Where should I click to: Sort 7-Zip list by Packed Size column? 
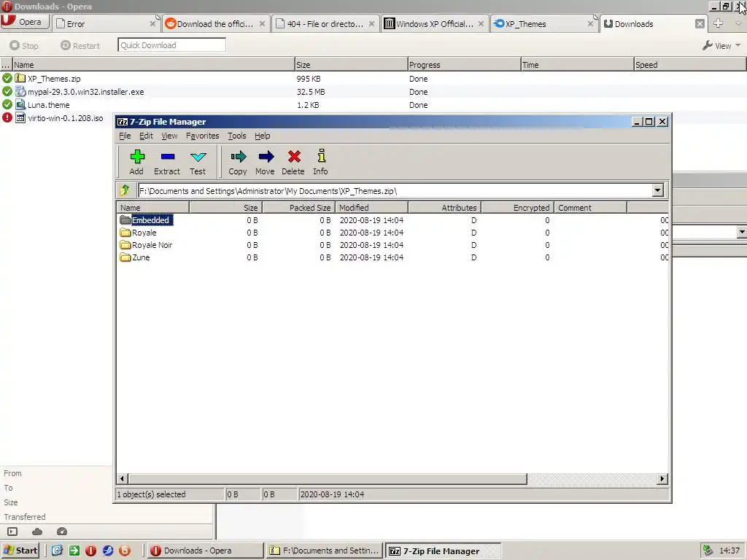click(298, 208)
